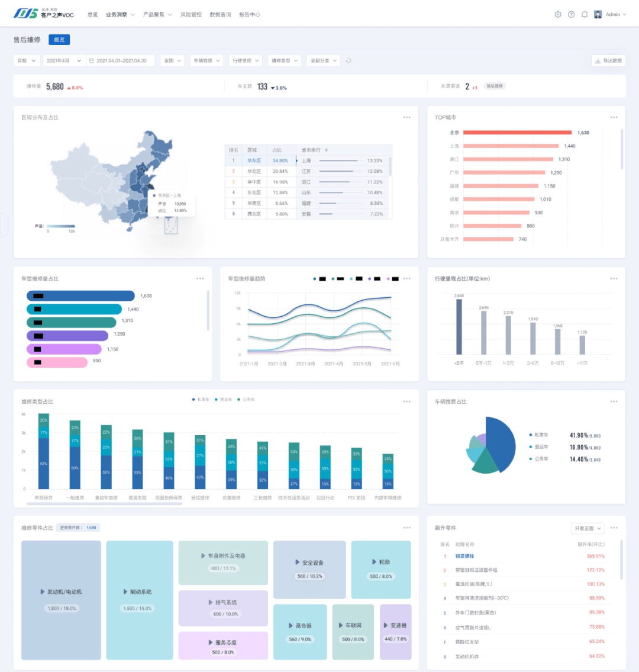Toggle 私家车 legend in 维修类型占比 chart
Image resolution: width=639 pixels, height=672 pixels.
pos(201,400)
